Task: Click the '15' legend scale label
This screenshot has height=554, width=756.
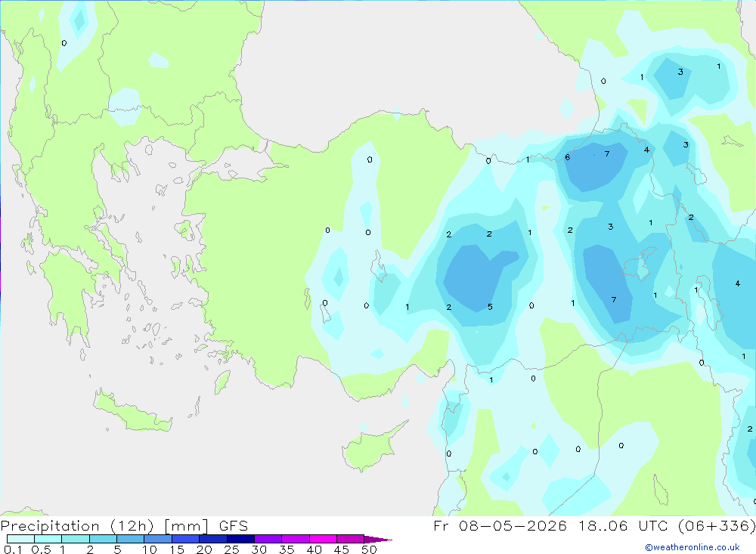Action: tap(177, 549)
